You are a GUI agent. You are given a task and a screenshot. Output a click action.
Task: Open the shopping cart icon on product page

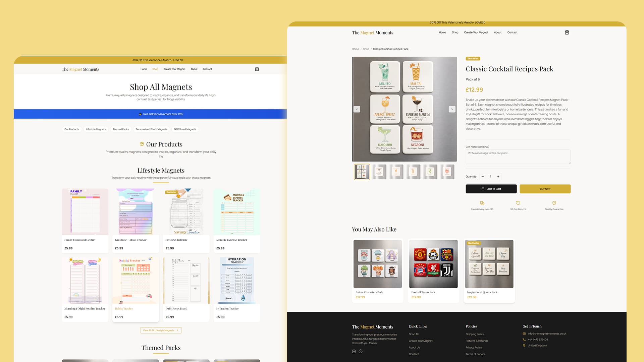coord(567,33)
